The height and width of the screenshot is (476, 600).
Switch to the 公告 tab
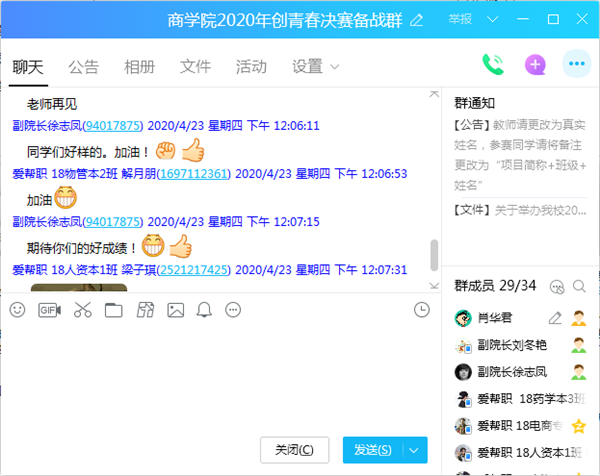coord(83,67)
